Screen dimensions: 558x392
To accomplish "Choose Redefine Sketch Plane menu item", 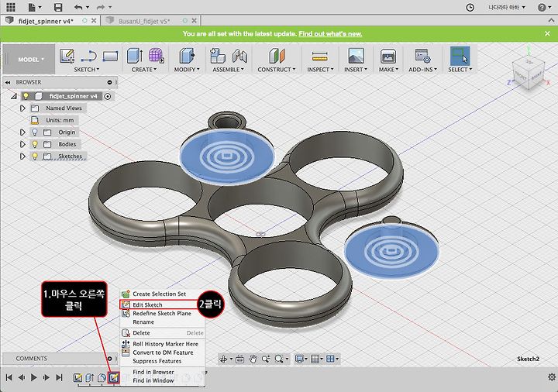I will click(162, 314).
